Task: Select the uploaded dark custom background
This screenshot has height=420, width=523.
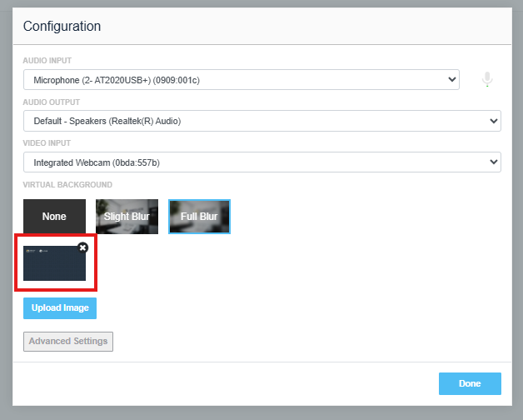Action: pos(54,263)
